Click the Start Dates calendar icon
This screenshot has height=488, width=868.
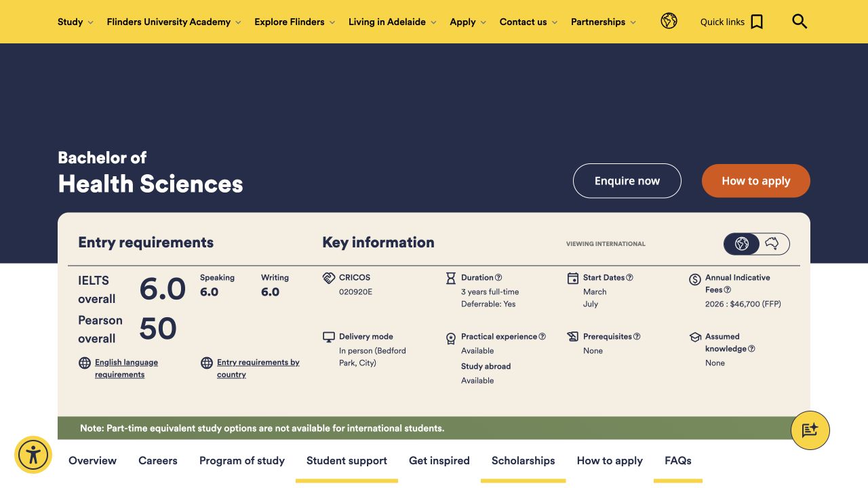(573, 278)
